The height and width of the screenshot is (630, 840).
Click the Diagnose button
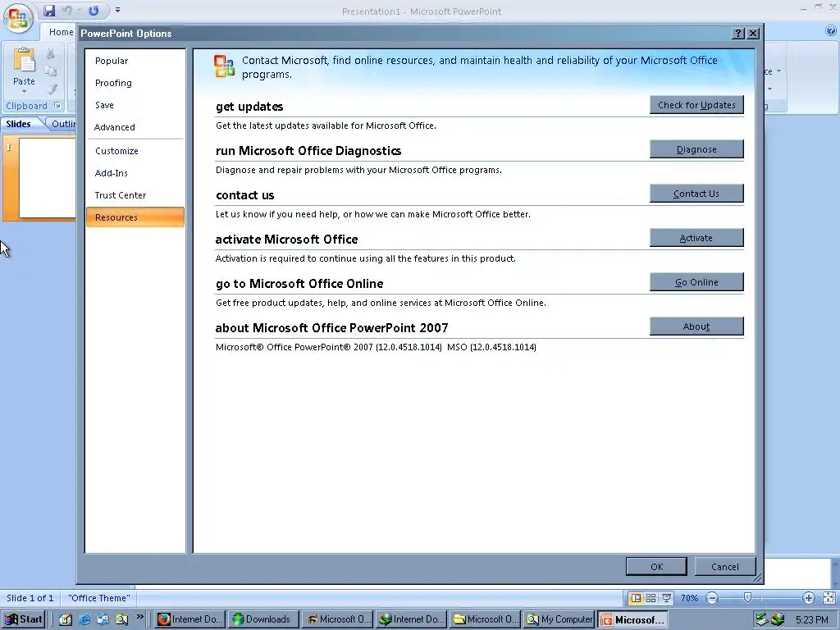point(696,149)
